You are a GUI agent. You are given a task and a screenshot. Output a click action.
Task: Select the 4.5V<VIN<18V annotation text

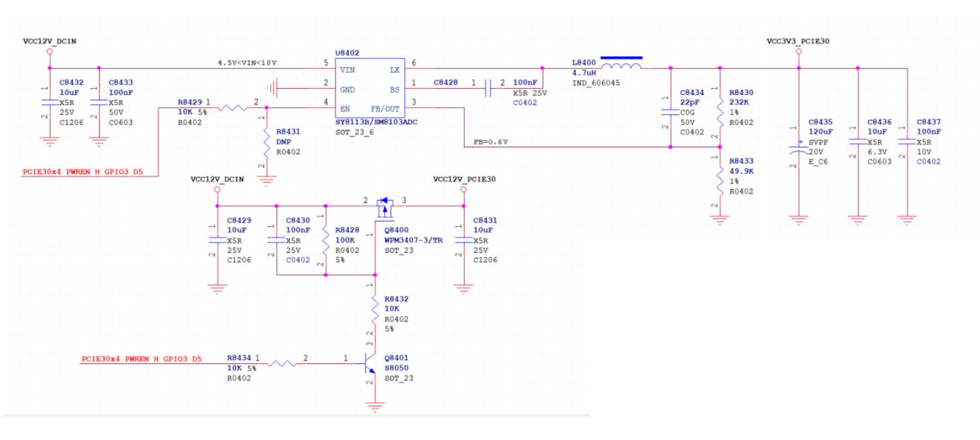click(247, 63)
